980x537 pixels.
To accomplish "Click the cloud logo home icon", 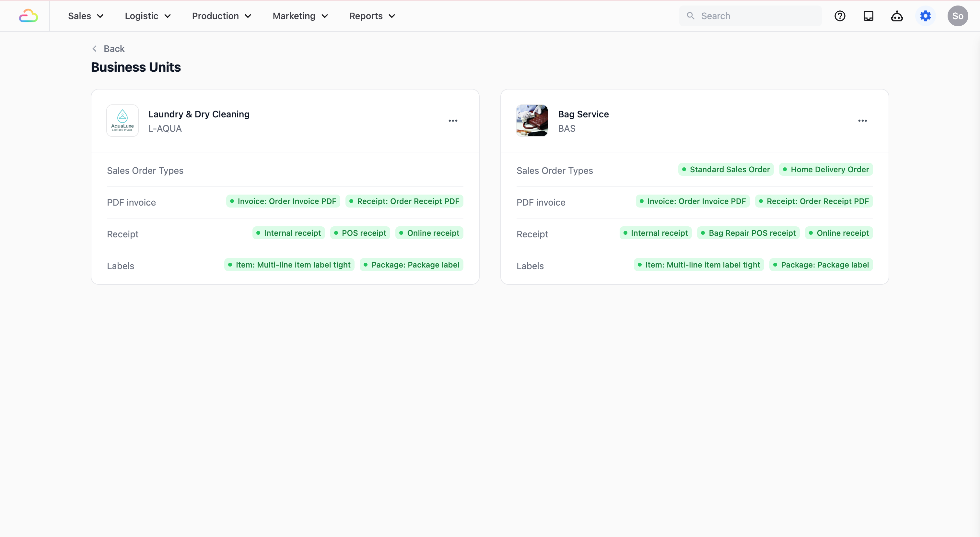I will coord(28,16).
